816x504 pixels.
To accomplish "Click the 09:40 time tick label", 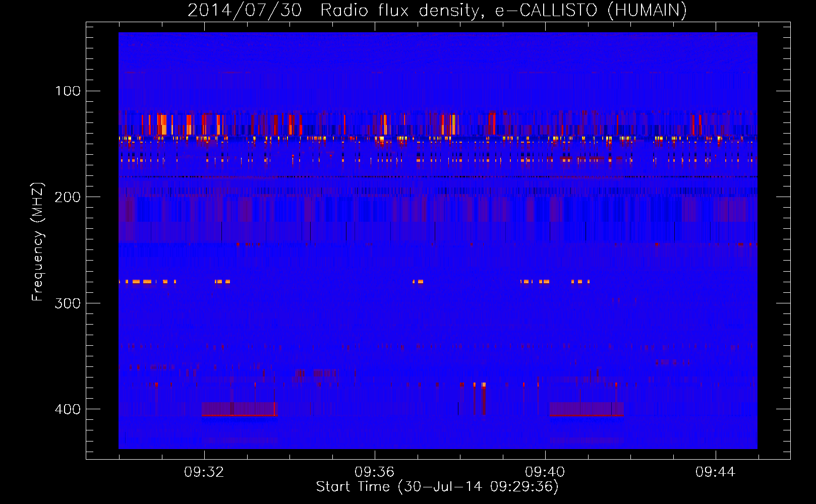I will point(545,472).
